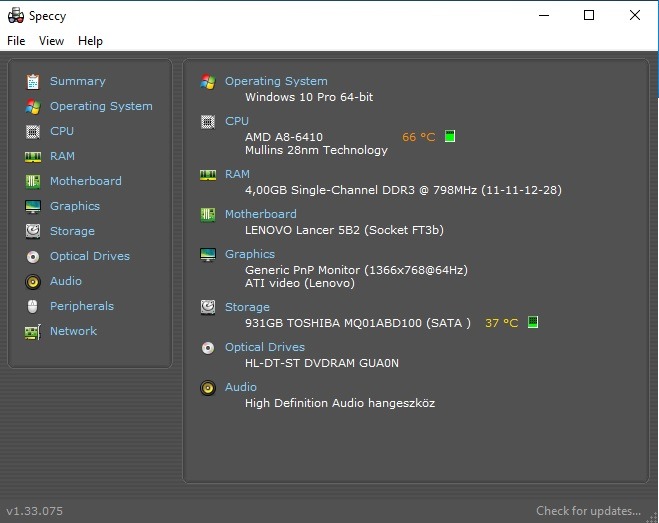659x523 pixels.
Task: Click the ATI video (Lenovo) text
Action: (300, 283)
